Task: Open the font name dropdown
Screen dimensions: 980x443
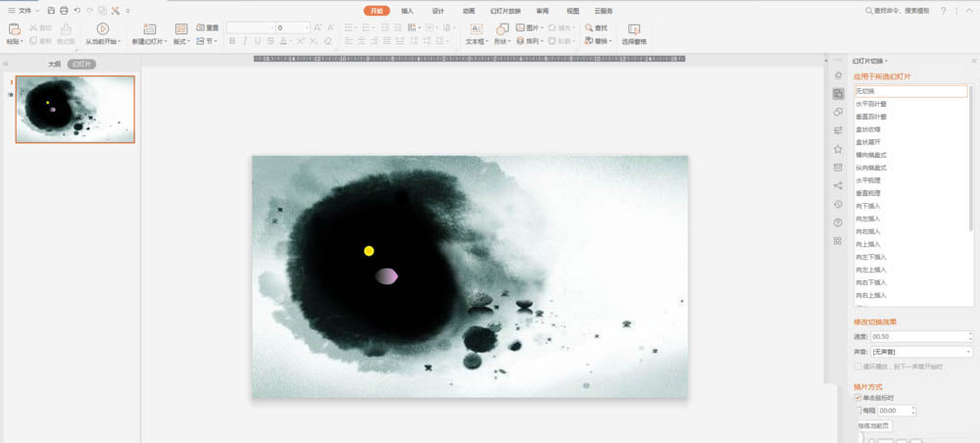Action: (x=272, y=28)
